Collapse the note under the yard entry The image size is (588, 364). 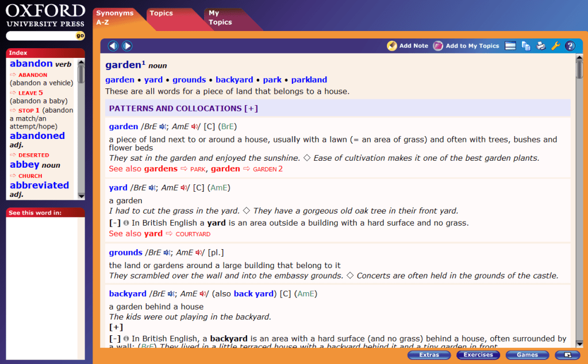click(114, 223)
